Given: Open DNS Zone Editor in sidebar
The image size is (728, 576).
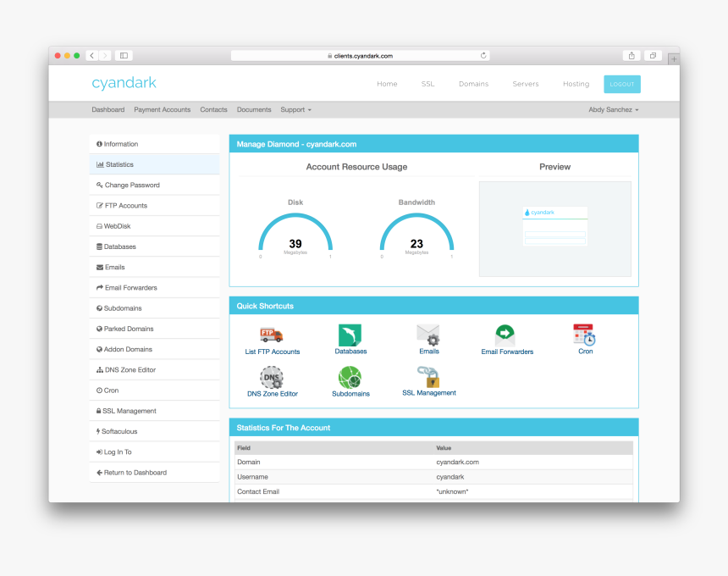Looking at the screenshot, I should point(155,370).
